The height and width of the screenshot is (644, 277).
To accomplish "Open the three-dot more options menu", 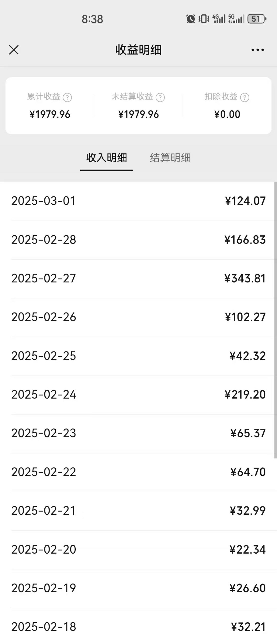I will [258, 50].
